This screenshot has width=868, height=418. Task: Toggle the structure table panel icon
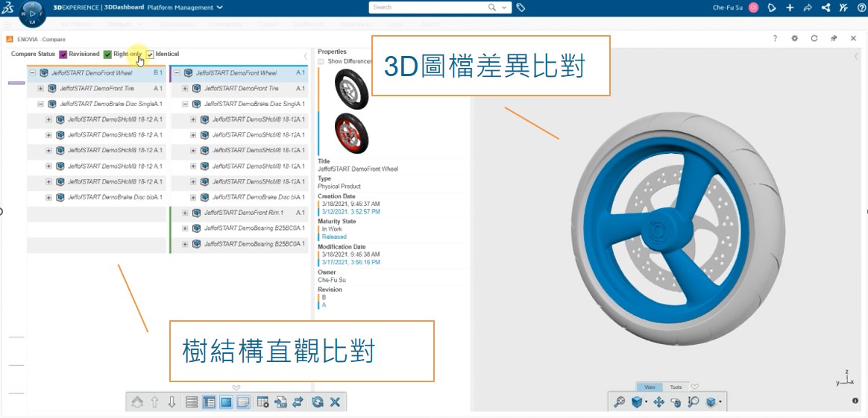click(209, 402)
